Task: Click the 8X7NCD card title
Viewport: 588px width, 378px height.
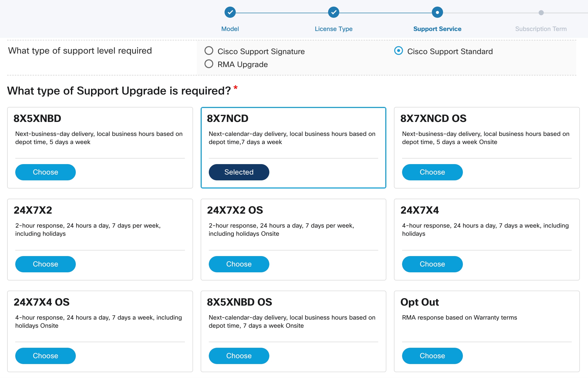Action: click(x=228, y=119)
